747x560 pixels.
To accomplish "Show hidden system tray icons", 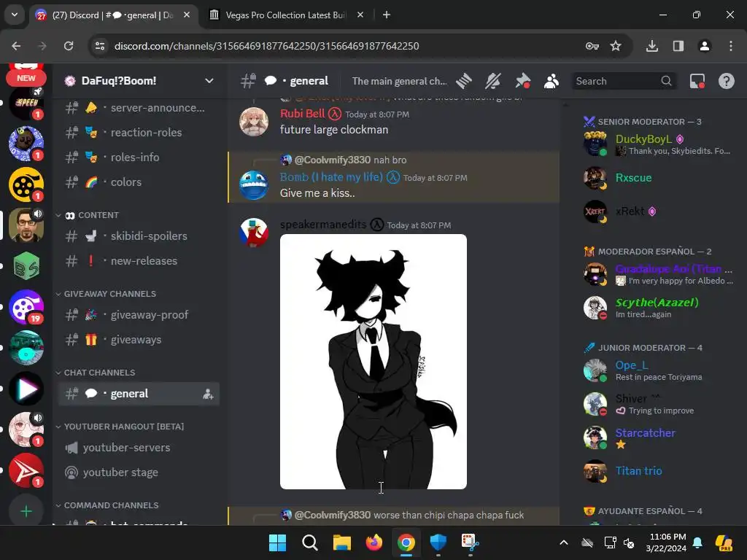I will (564, 542).
